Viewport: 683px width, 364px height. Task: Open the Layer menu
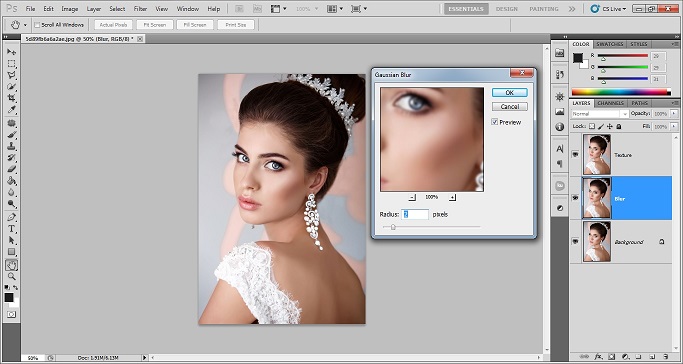click(x=94, y=9)
